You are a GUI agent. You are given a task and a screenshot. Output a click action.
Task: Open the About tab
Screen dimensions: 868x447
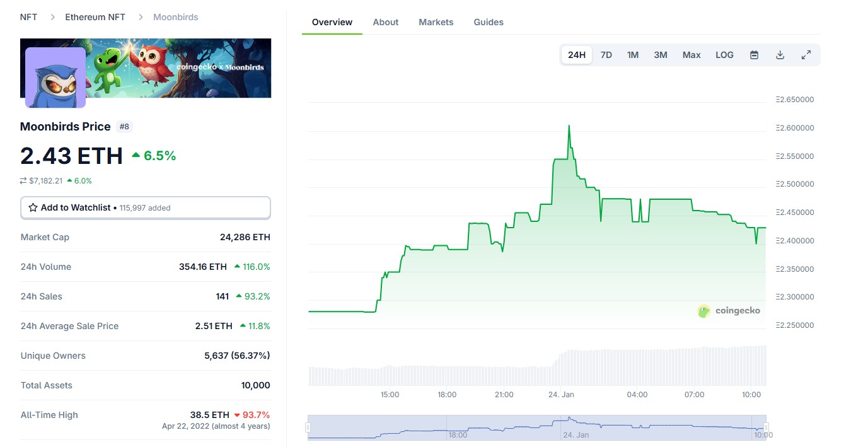(x=385, y=22)
